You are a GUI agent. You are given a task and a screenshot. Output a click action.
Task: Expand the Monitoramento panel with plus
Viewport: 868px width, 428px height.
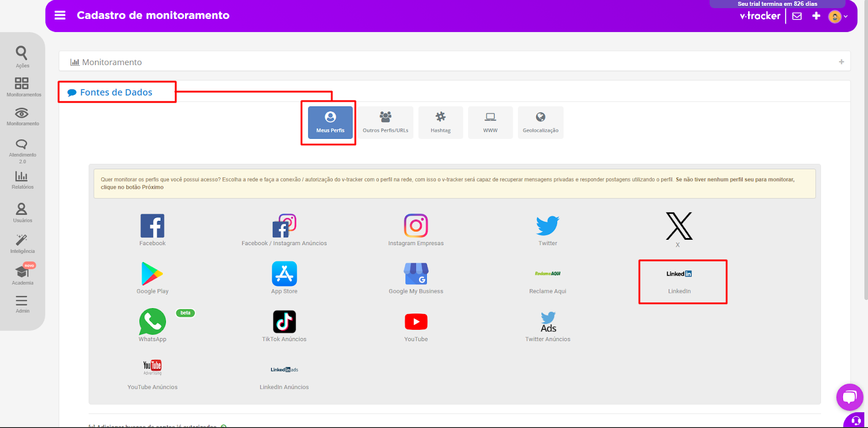841,62
